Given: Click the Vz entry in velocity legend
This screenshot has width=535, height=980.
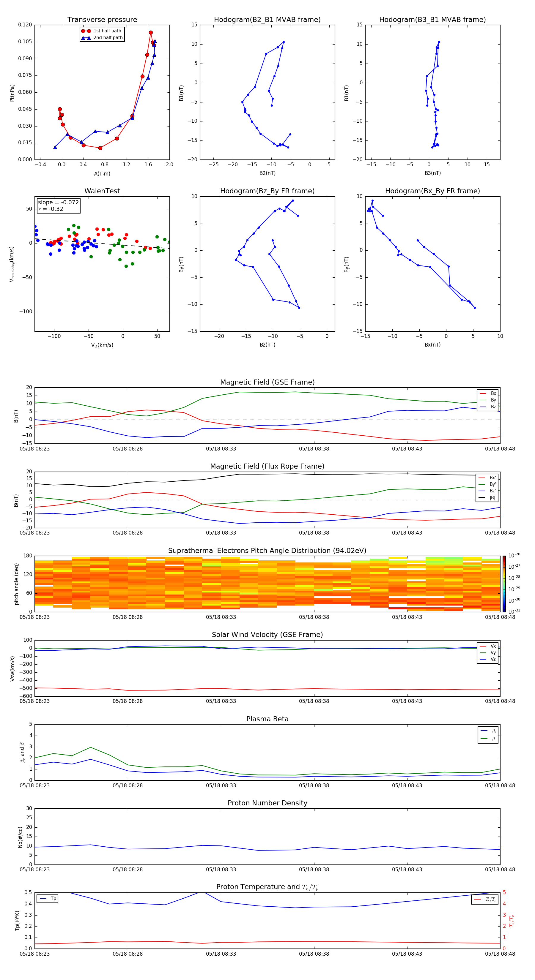Looking at the screenshot, I should [x=488, y=659].
